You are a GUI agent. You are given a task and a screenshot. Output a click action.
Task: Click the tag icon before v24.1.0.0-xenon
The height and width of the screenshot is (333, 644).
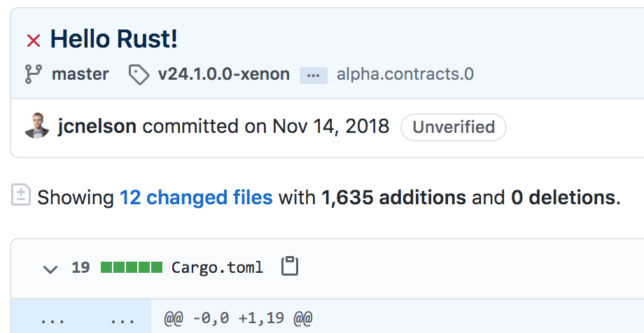[139, 75]
